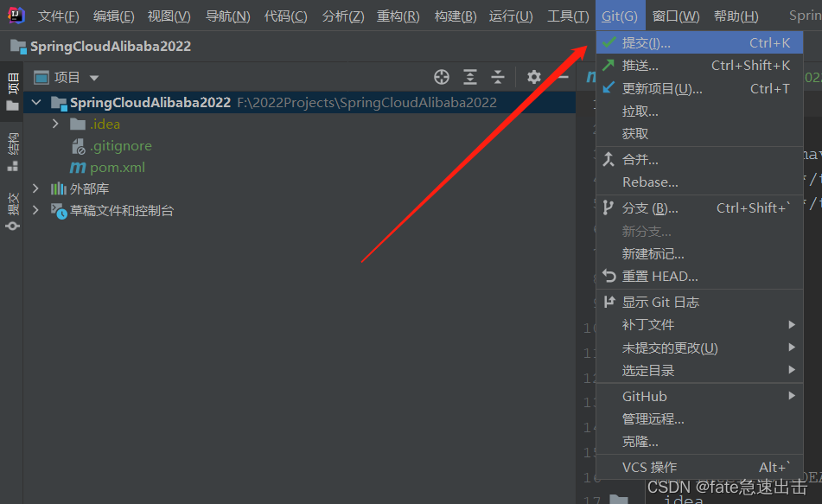
Task: Click the 项目 view dropdown arrow
Action: click(94, 78)
